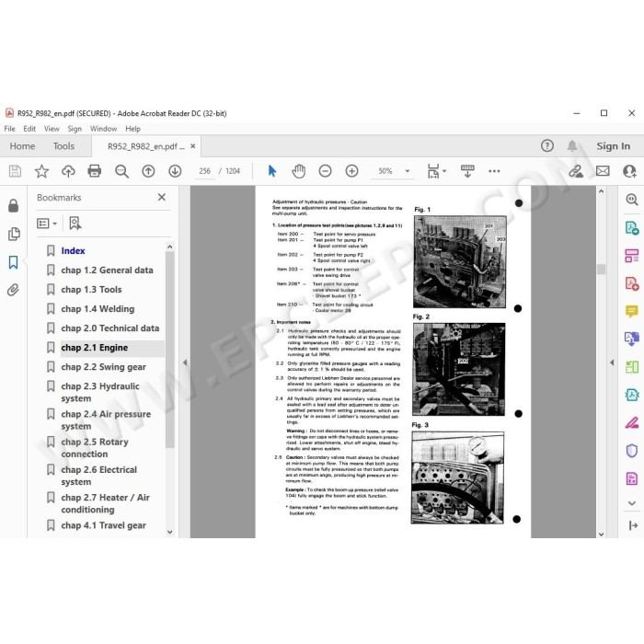Send file by email envelope icon
This screenshot has width=644, height=644.
click(603, 171)
